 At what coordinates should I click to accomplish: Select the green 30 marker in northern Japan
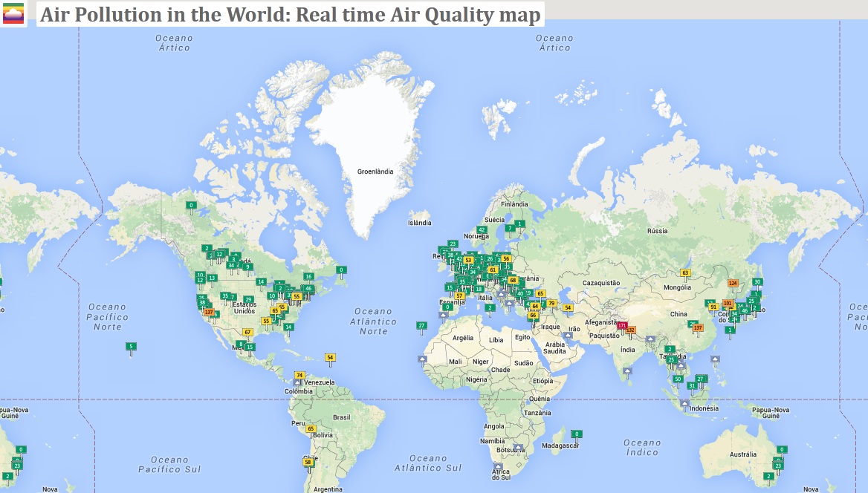click(x=757, y=281)
